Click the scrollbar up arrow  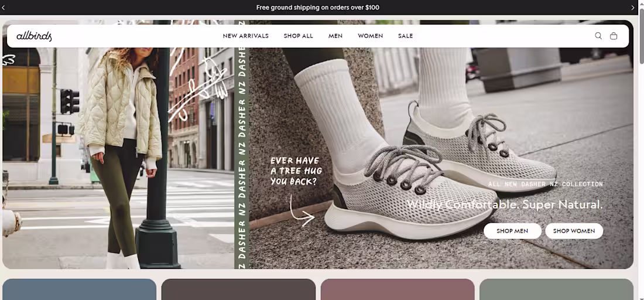641,3
